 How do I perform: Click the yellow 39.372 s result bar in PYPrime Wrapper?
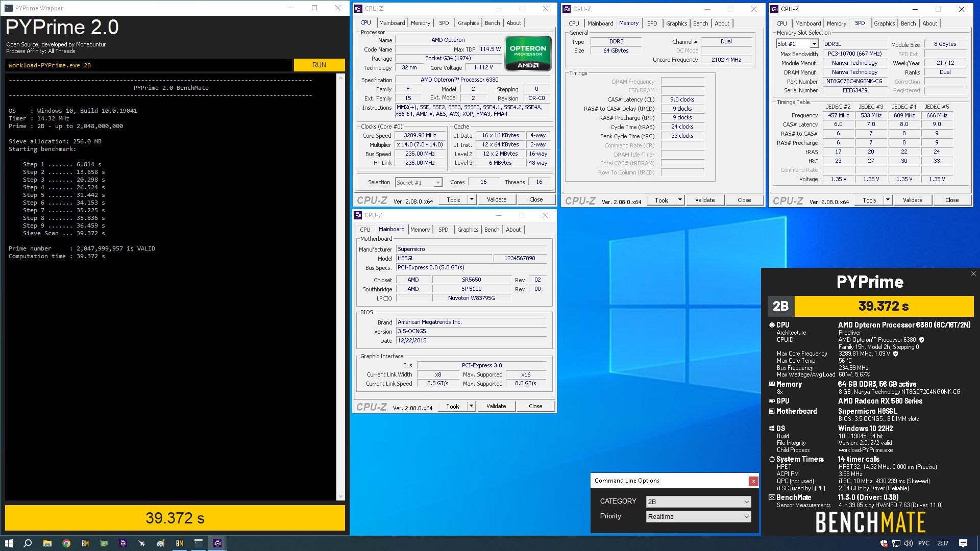[175, 518]
